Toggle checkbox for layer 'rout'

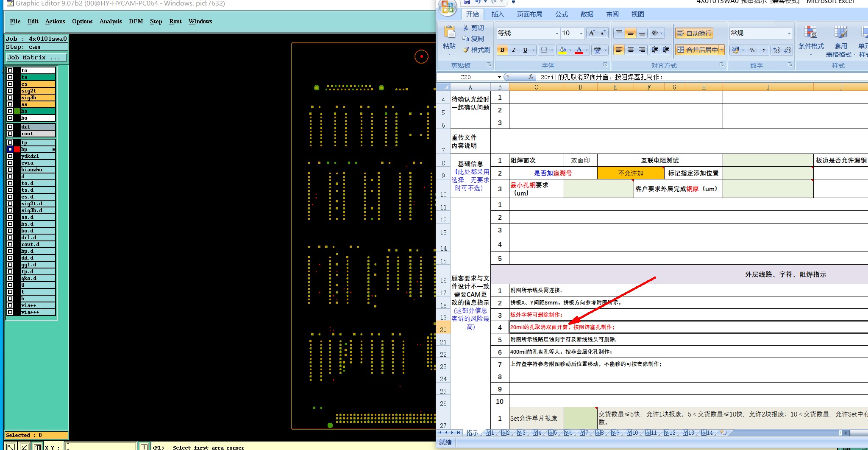click(10, 134)
